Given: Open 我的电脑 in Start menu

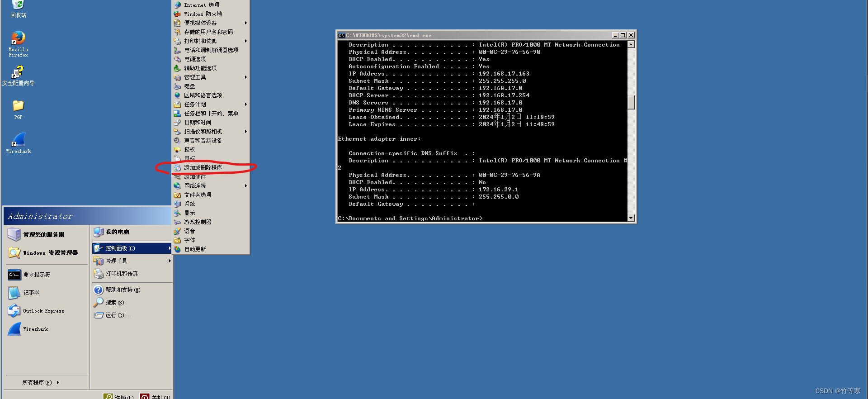Looking at the screenshot, I should point(132,232).
